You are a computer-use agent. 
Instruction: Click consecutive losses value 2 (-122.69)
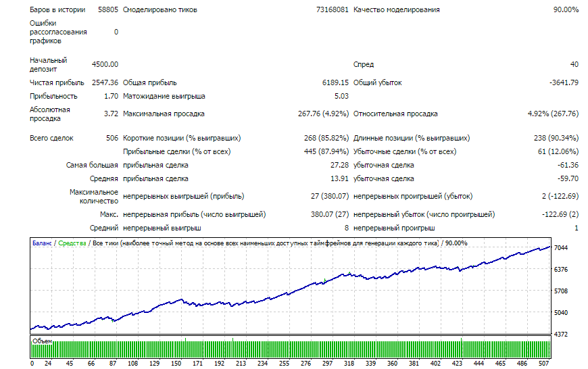point(560,196)
